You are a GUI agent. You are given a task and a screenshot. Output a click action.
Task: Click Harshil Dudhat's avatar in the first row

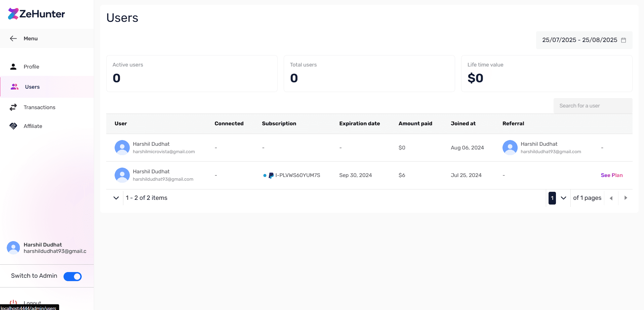point(122,147)
